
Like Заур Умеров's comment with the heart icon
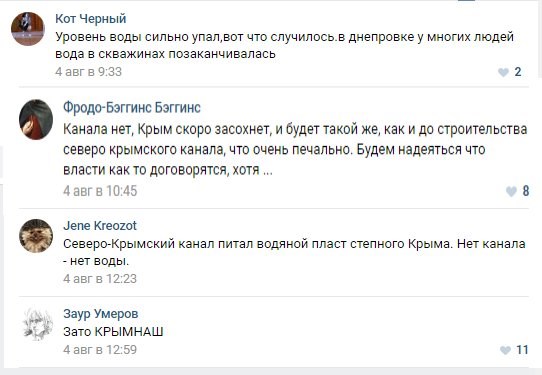[505, 350]
